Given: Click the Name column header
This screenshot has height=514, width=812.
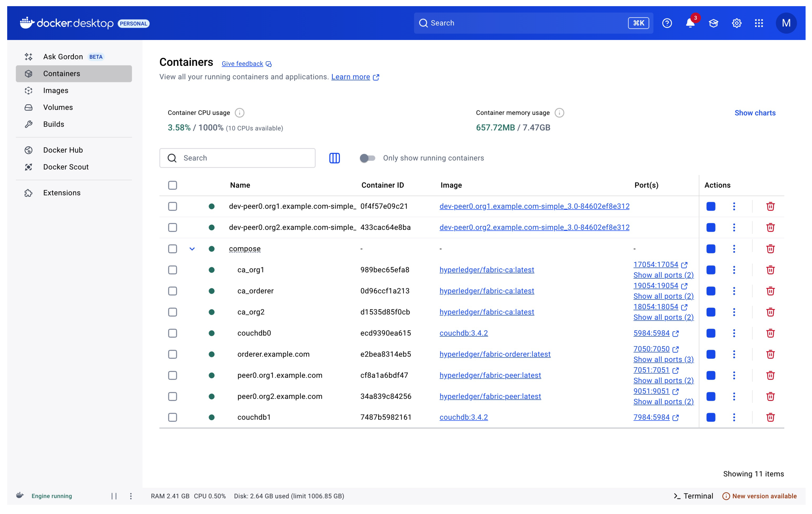Looking at the screenshot, I should click(x=240, y=185).
